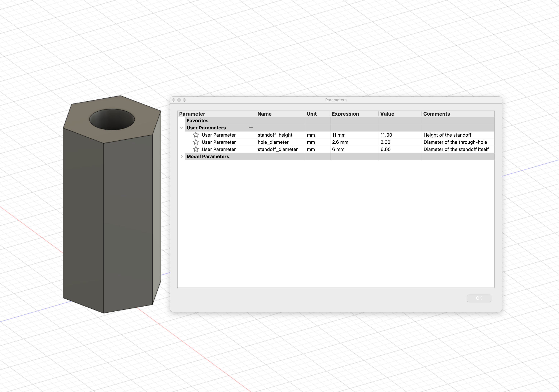Favorite standoff_height by clicking its star icon
Image resolution: width=559 pixels, height=392 pixels.
coord(196,135)
